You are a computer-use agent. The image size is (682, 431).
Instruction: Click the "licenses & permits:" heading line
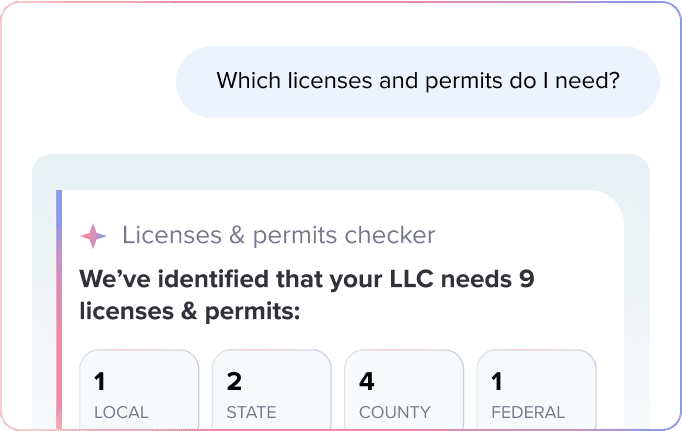(x=190, y=312)
